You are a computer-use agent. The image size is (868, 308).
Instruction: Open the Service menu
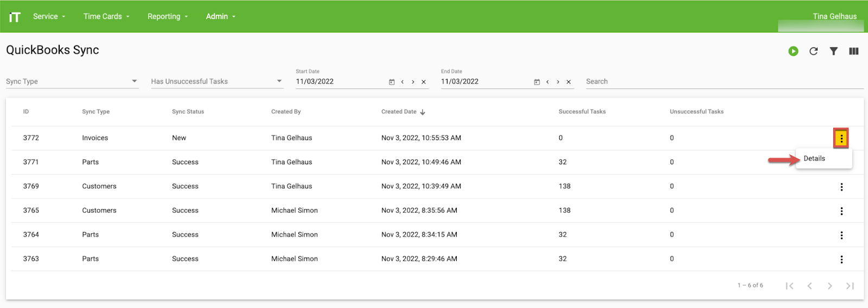49,16
